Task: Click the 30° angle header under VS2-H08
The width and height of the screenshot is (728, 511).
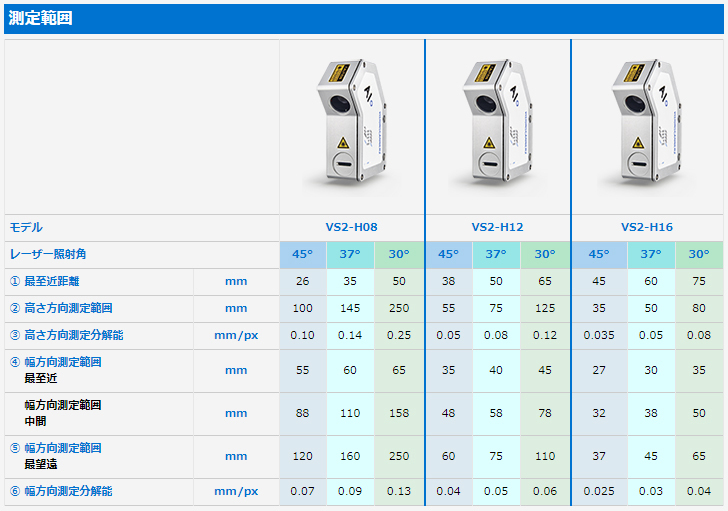Action: [x=399, y=254]
